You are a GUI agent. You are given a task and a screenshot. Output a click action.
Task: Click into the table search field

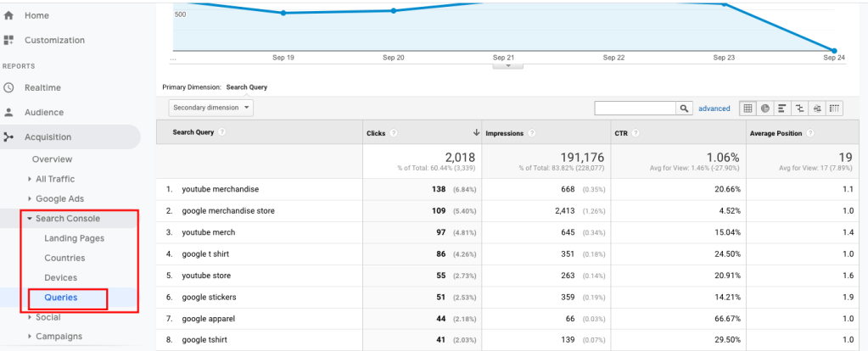pos(635,109)
